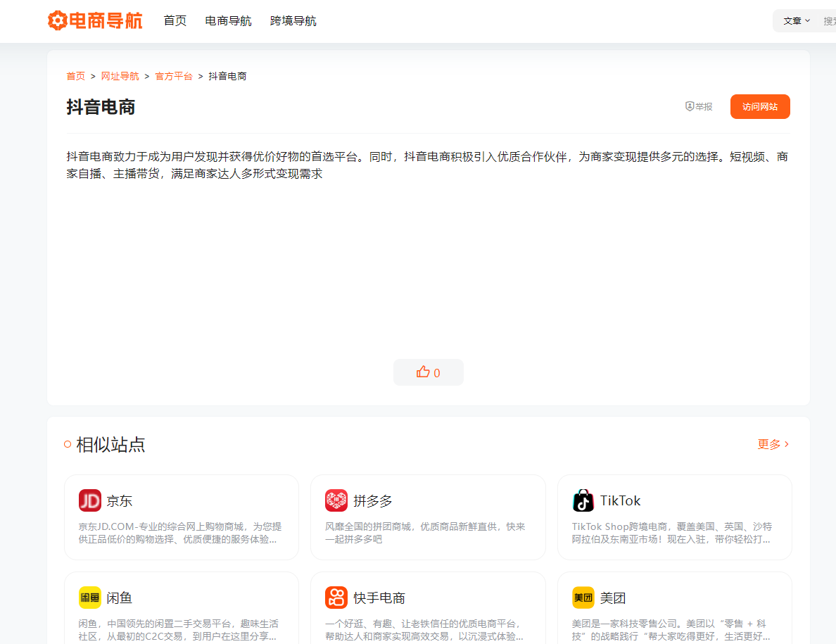Click the 京东 JD logo icon
The height and width of the screenshot is (644, 836).
[89, 500]
